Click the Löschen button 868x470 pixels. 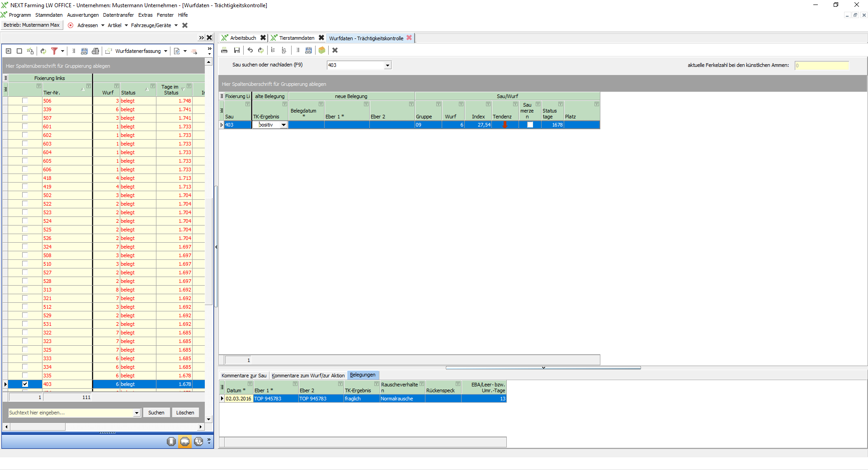point(185,413)
